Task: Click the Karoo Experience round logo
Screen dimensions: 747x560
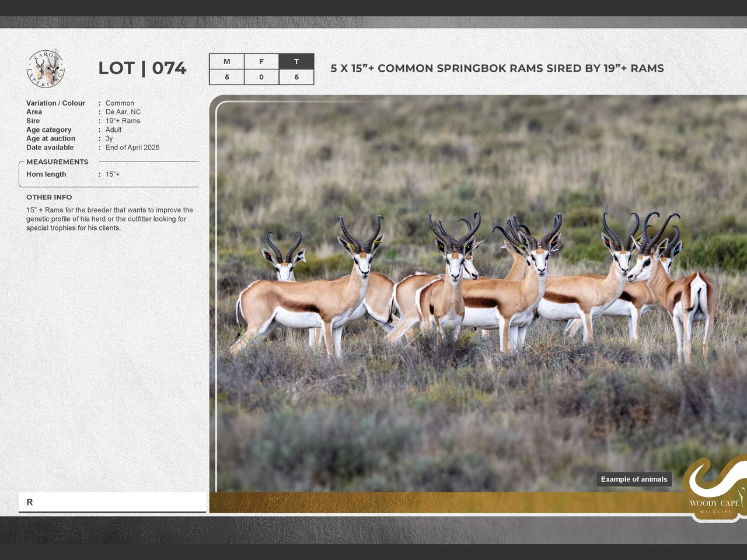Action: pyautogui.click(x=46, y=69)
